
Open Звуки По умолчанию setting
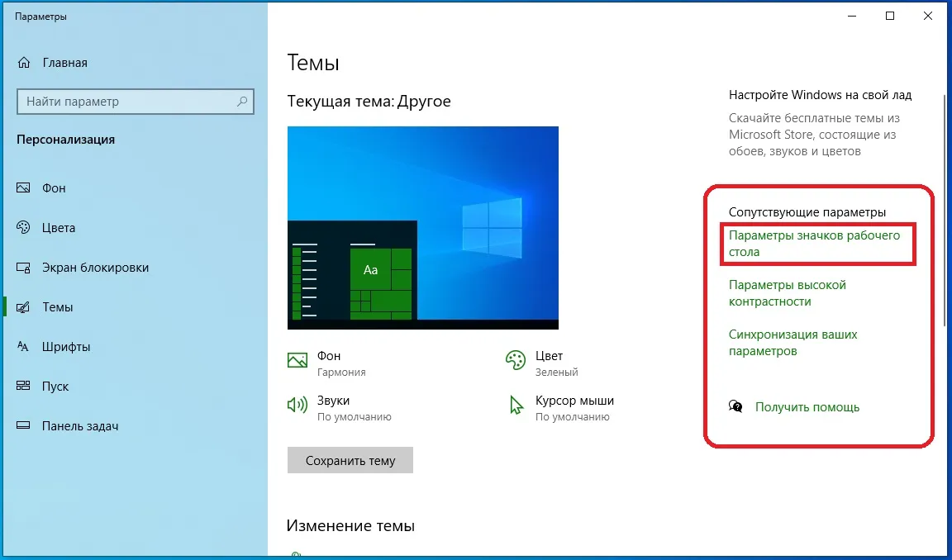340,408
